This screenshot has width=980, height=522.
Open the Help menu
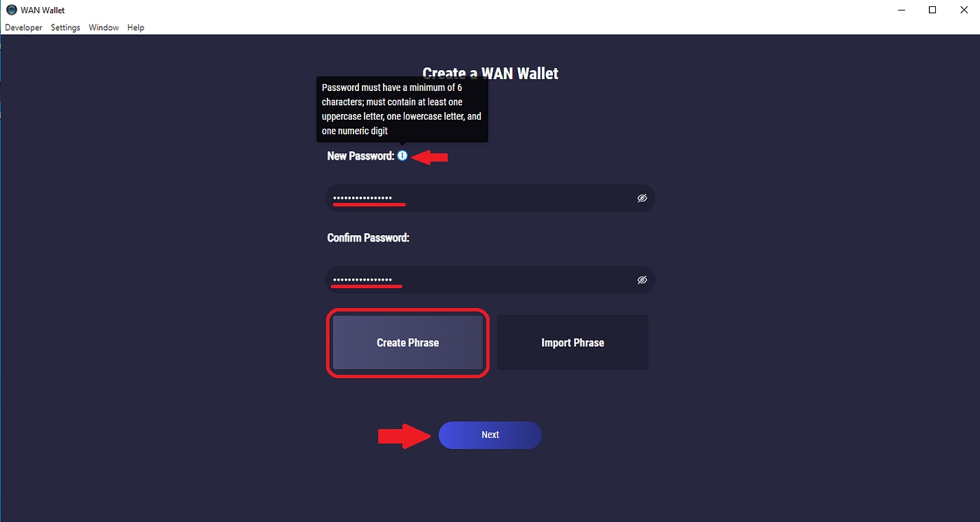pyautogui.click(x=136, y=27)
